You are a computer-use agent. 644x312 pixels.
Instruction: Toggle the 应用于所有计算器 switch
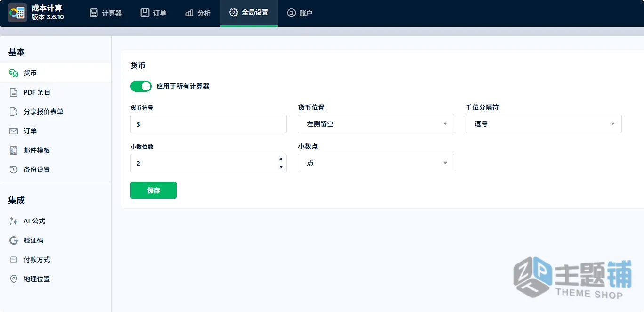pyautogui.click(x=141, y=86)
